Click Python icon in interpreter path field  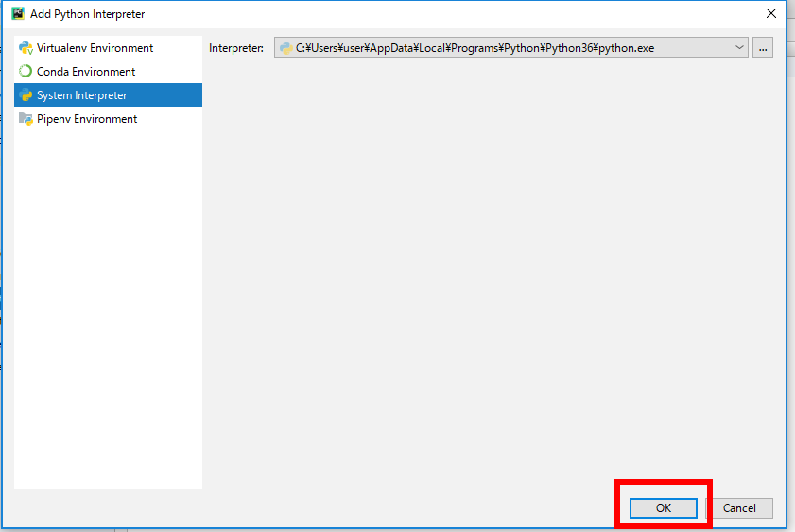point(285,48)
